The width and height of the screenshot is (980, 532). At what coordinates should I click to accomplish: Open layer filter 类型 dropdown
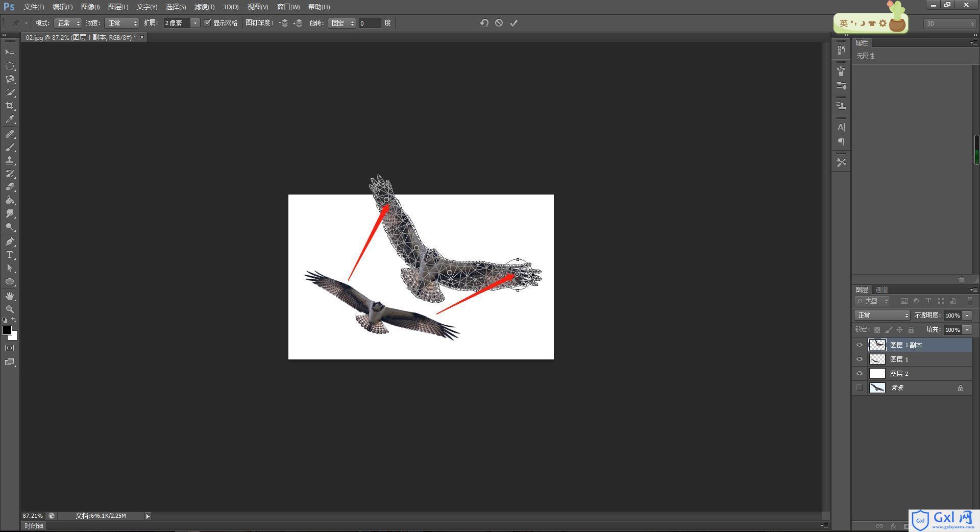[x=872, y=301]
